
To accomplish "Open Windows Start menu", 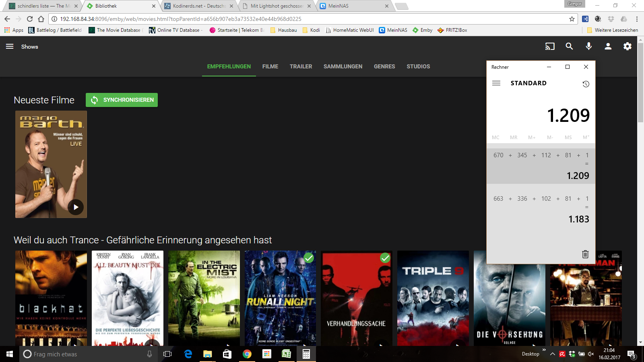I will coord(10,354).
